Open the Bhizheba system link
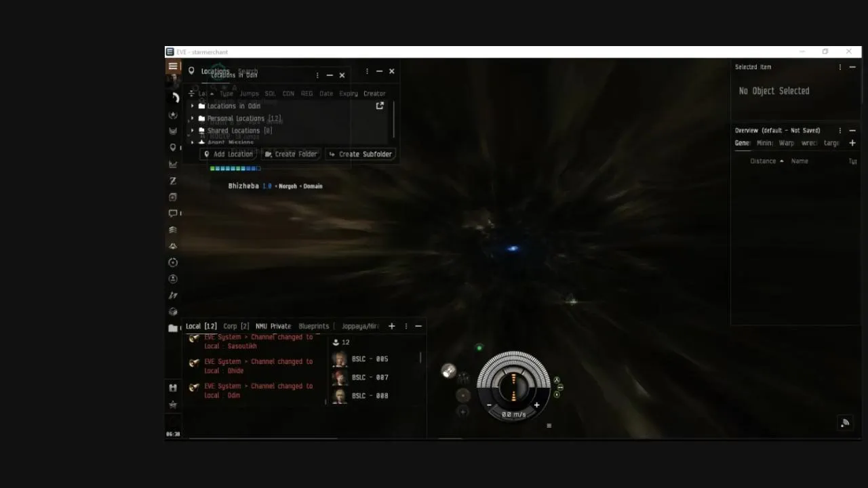 (x=243, y=186)
